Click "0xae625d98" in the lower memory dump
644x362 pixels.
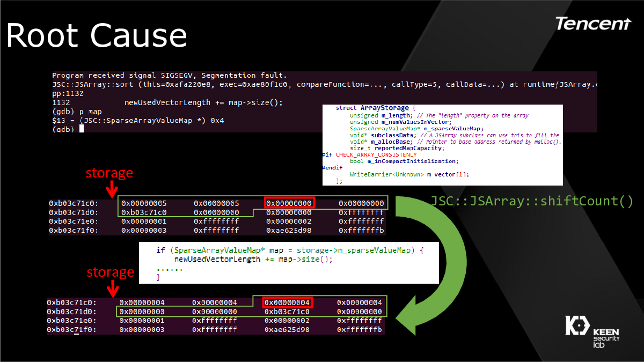[287, 329]
